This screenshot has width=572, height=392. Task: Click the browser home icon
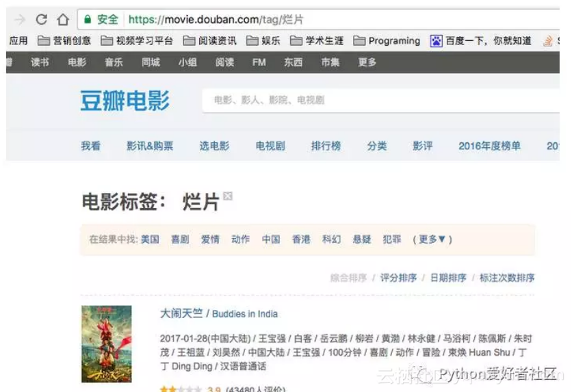63,19
